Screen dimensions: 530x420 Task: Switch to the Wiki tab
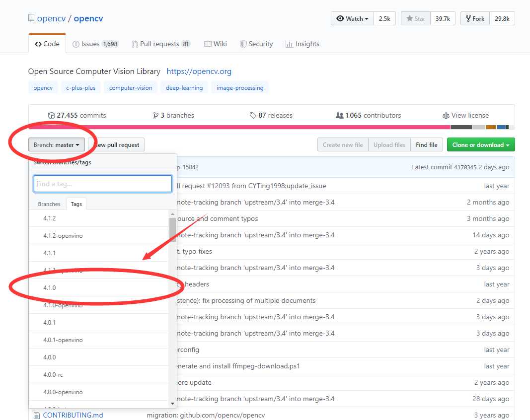click(216, 44)
